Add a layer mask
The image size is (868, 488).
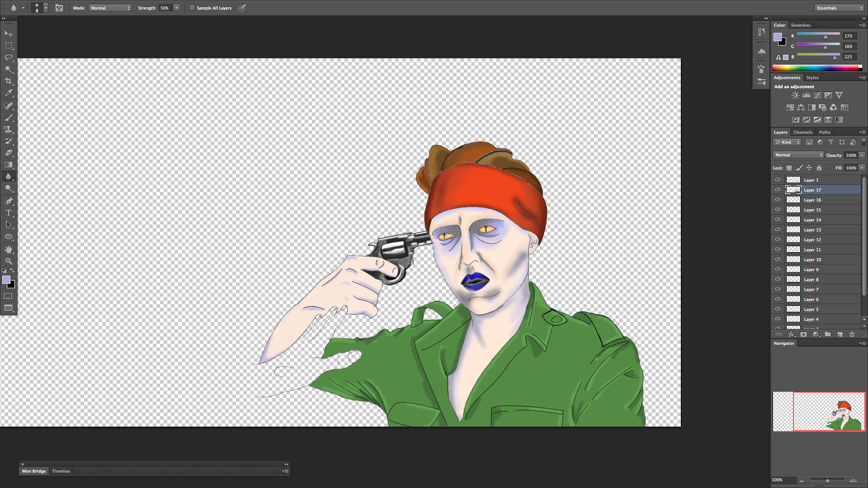(803, 335)
